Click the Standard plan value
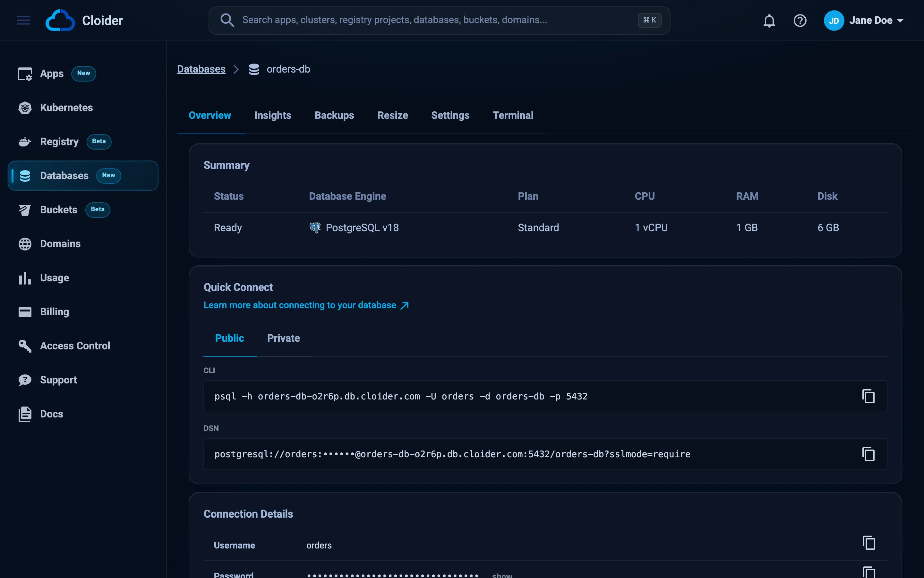 [538, 227]
